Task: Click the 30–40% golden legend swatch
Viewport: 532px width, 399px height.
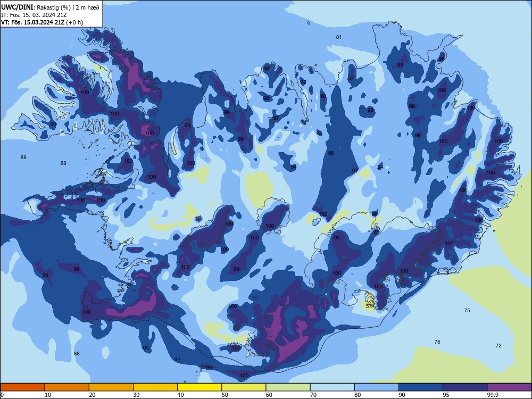Action: coord(155,387)
